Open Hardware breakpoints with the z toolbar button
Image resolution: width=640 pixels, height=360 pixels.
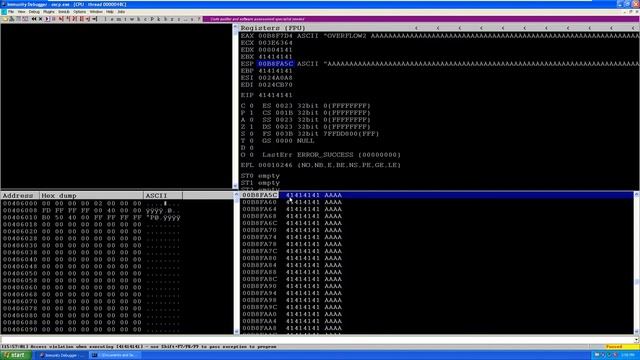pyautogui.click(x=172, y=19)
